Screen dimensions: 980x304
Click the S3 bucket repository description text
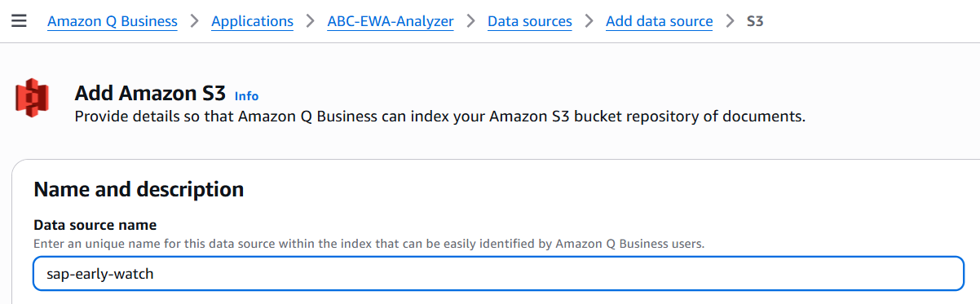440,117
